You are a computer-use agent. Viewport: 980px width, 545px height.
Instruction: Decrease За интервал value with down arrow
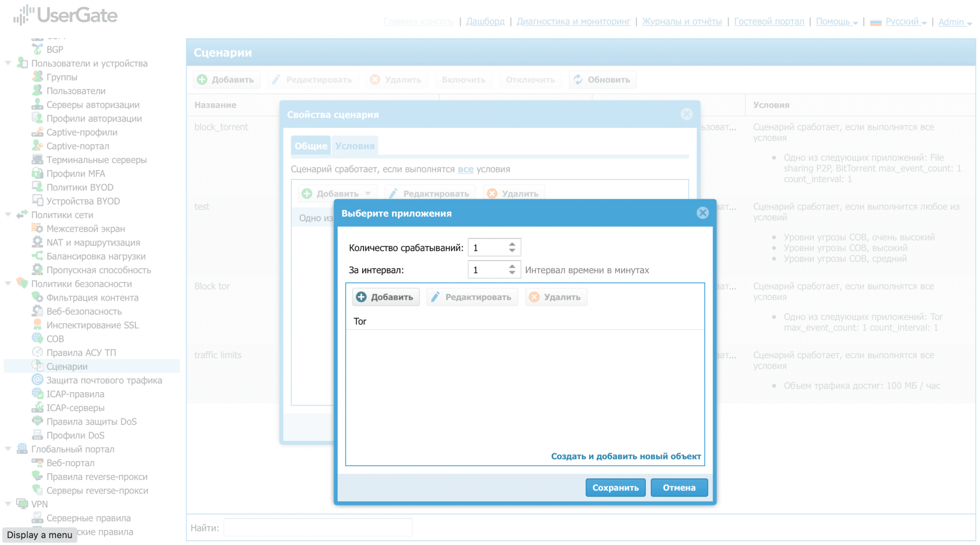pos(512,273)
